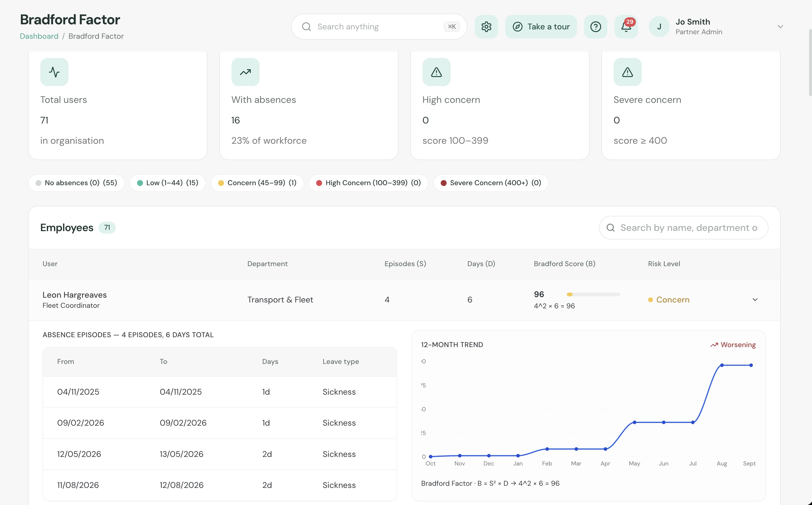Sort by Bradford Score (B) column header
Viewport: 812px width, 505px height.
564,263
